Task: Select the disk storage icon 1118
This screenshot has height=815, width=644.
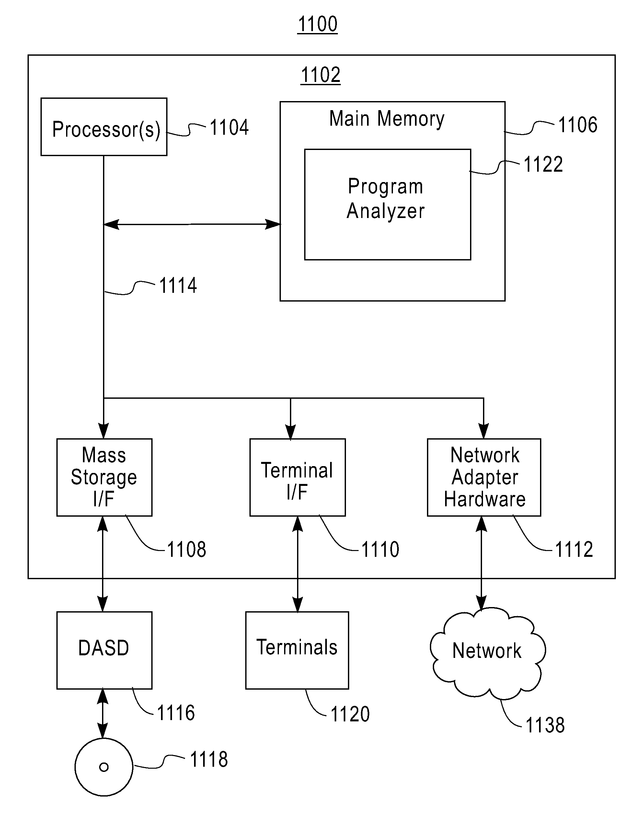Action: 99,771
